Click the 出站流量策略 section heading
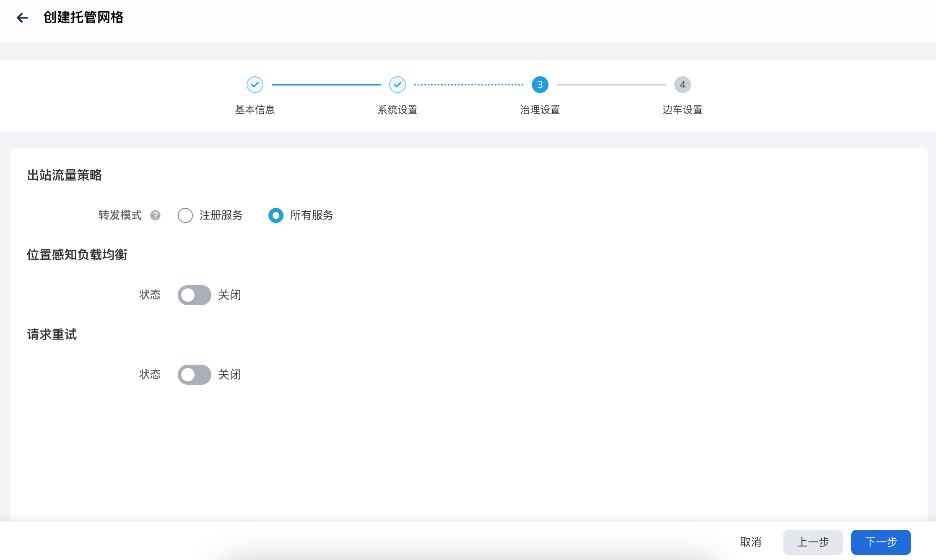The image size is (936, 560). point(65,176)
